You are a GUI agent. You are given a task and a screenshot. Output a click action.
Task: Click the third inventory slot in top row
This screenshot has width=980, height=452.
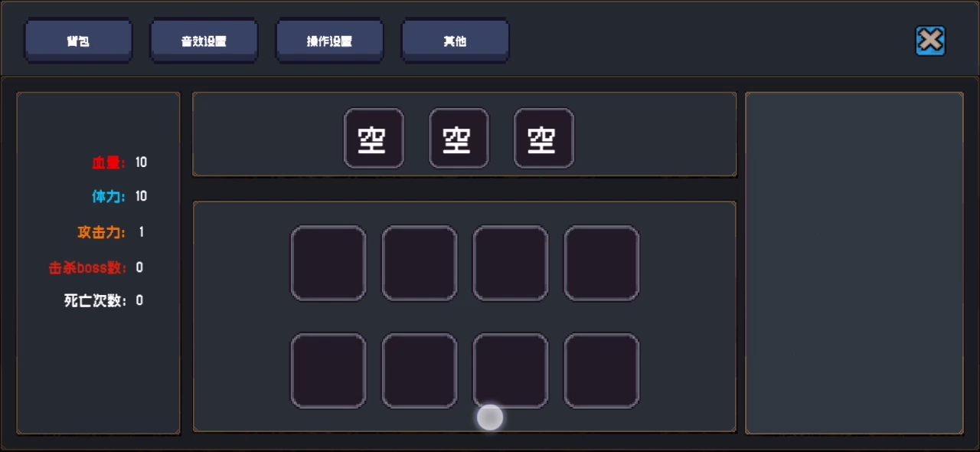click(x=511, y=263)
